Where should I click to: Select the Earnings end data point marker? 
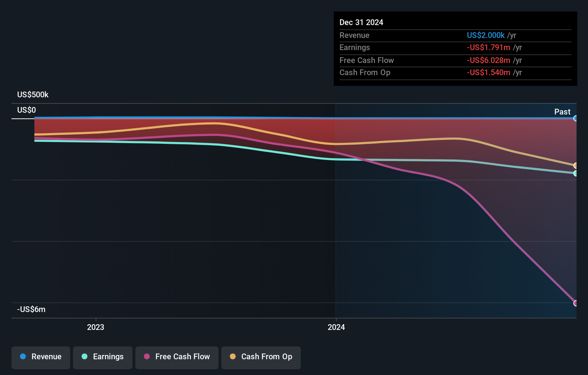click(575, 173)
